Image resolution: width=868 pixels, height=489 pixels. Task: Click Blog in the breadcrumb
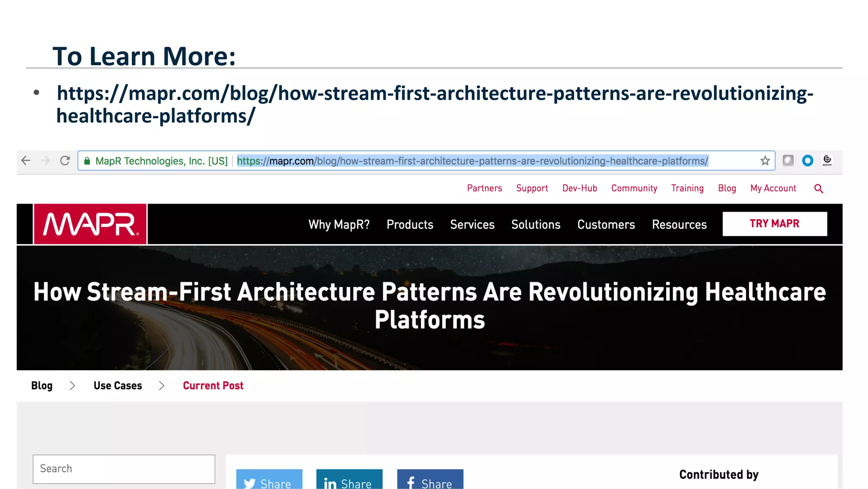tap(42, 386)
